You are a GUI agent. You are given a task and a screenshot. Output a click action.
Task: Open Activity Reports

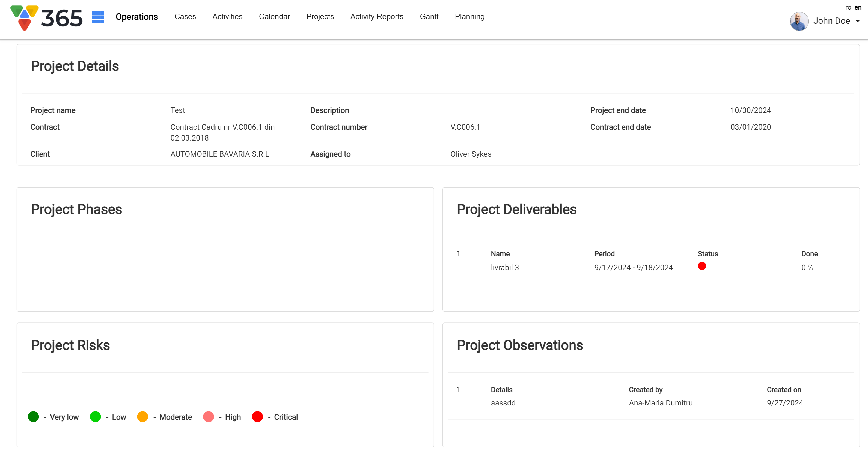[376, 16]
